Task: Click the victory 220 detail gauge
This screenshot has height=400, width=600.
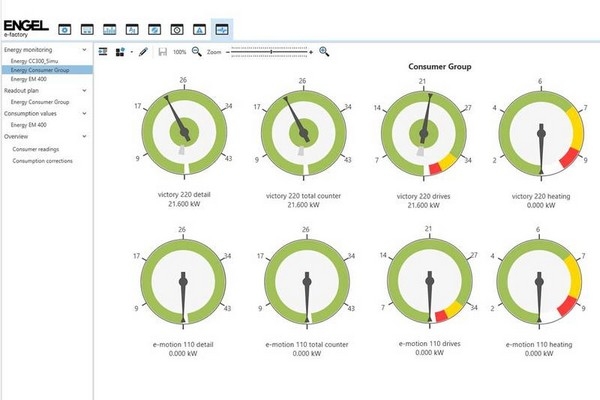Action: click(184, 132)
